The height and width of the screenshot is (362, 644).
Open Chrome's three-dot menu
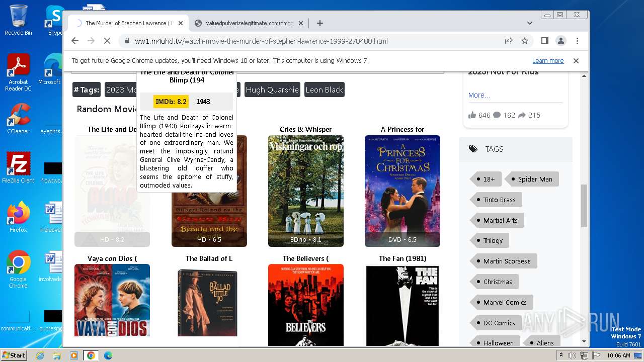click(577, 41)
